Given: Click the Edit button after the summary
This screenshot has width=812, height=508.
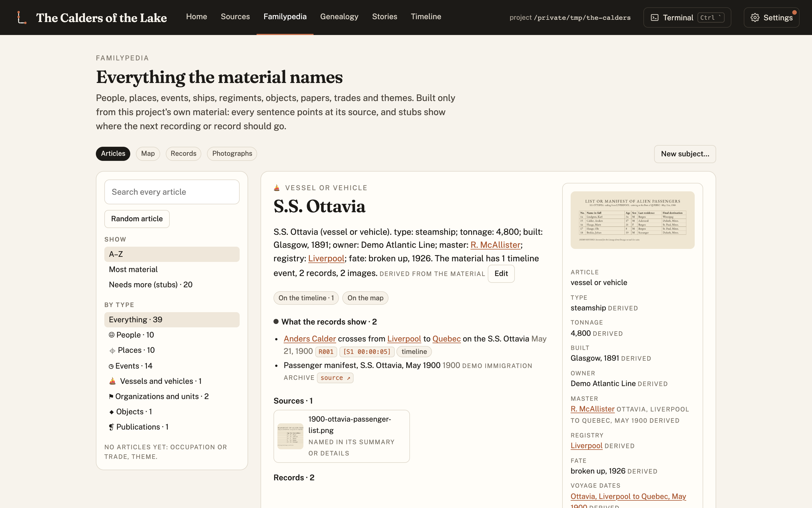Looking at the screenshot, I should (501, 273).
